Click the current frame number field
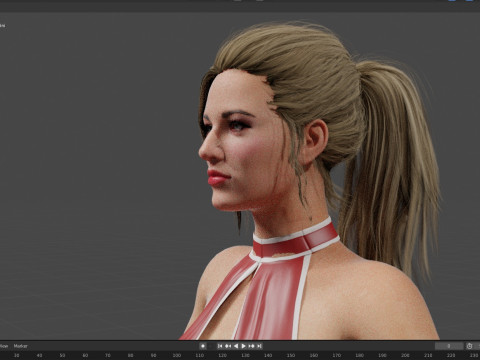The image size is (480, 360). [x=449, y=346]
